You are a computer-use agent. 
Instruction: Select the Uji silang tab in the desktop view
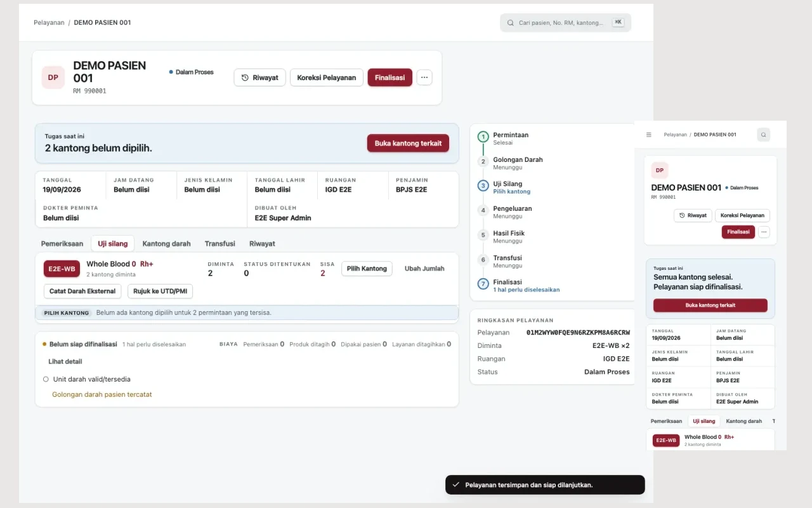click(113, 243)
